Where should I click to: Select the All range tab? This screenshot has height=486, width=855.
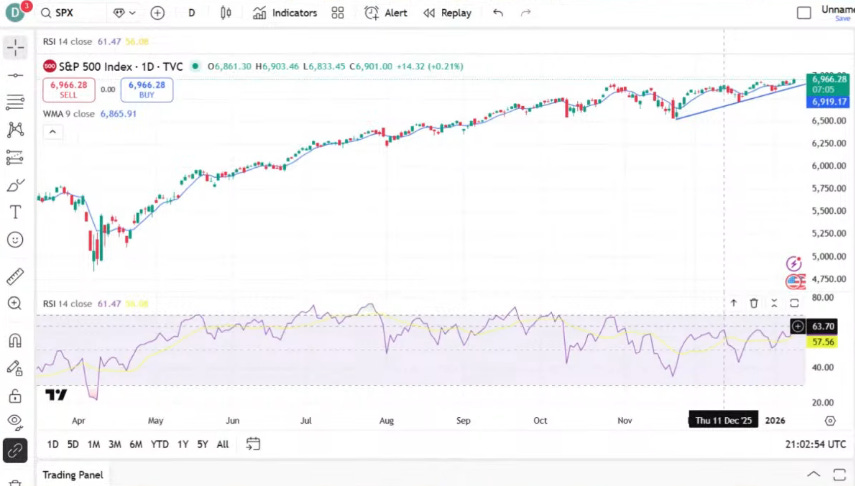222,445
